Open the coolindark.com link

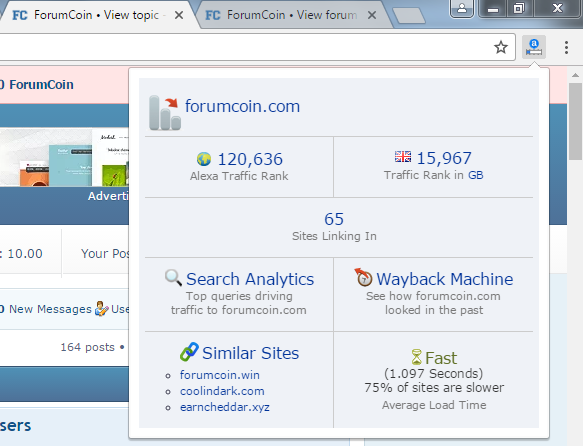click(x=222, y=391)
